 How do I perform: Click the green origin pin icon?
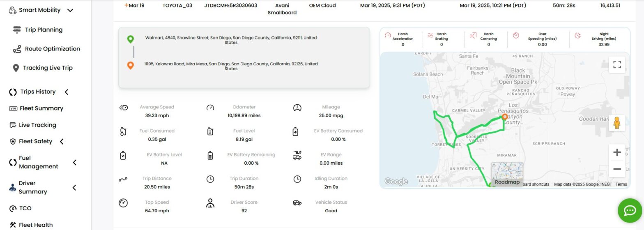(130, 39)
